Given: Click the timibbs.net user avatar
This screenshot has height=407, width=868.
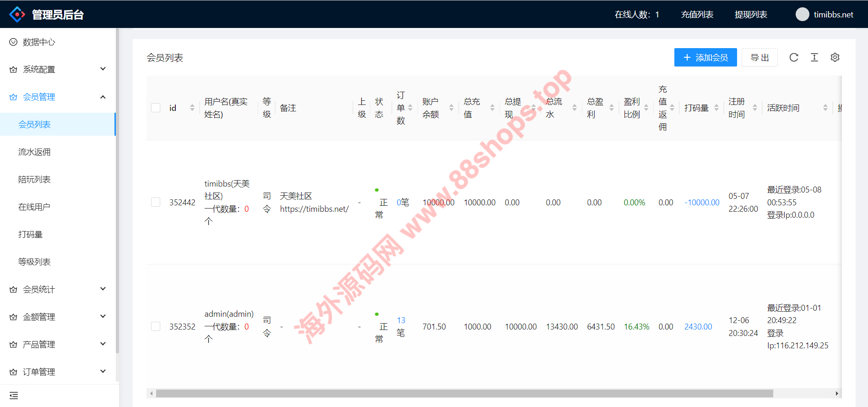Looking at the screenshot, I should 802,15.
